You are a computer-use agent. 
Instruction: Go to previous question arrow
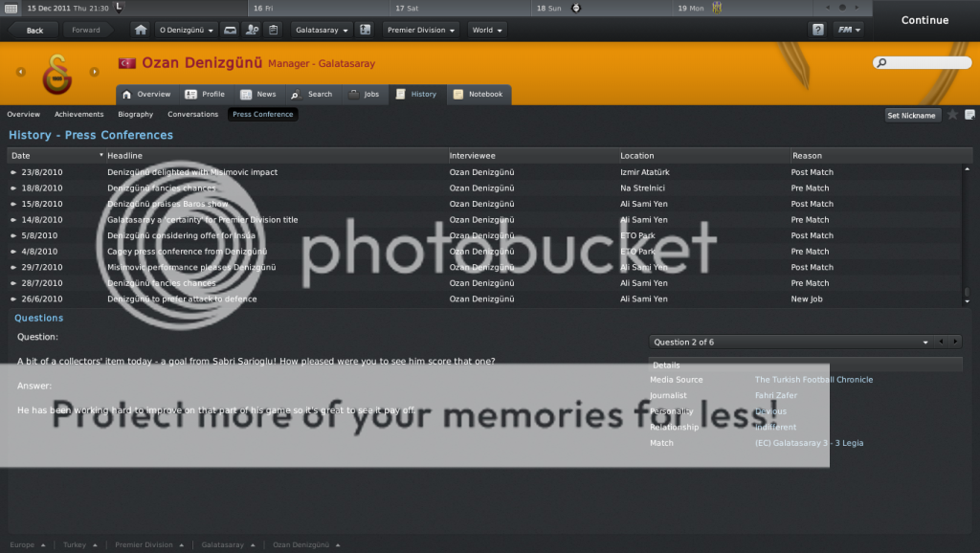[942, 342]
